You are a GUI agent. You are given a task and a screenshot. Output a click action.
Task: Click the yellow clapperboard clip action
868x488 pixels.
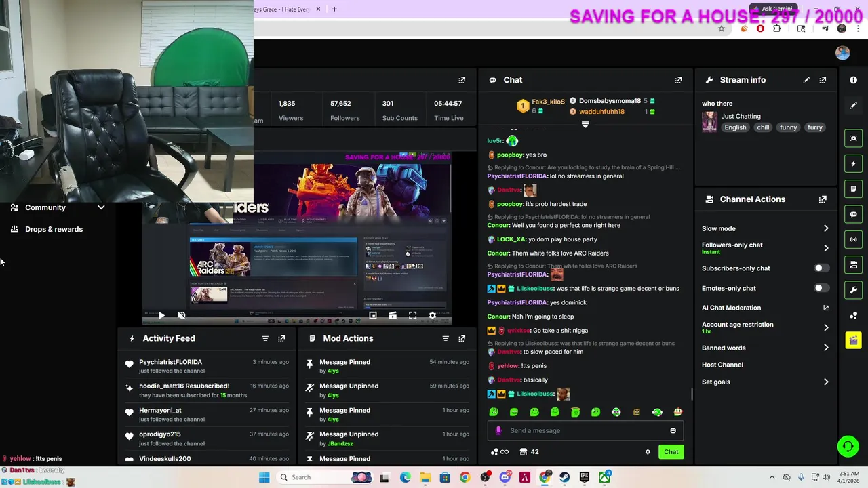[x=854, y=340]
